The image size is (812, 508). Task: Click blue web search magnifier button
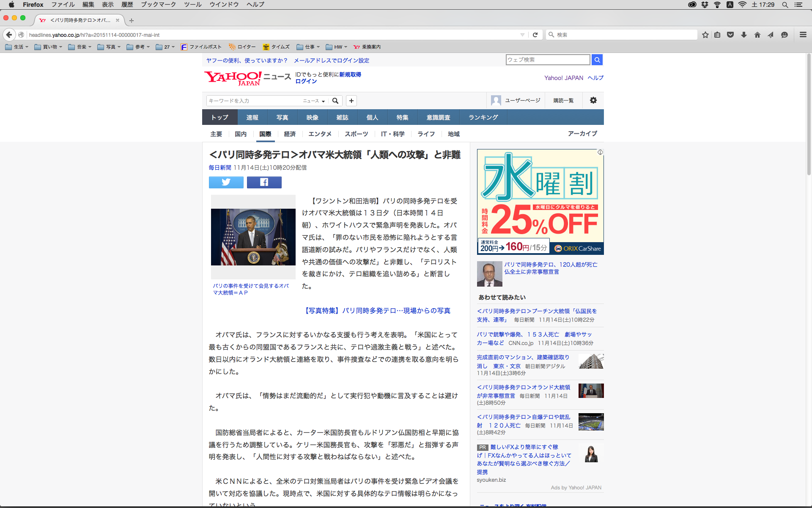[x=597, y=60]
